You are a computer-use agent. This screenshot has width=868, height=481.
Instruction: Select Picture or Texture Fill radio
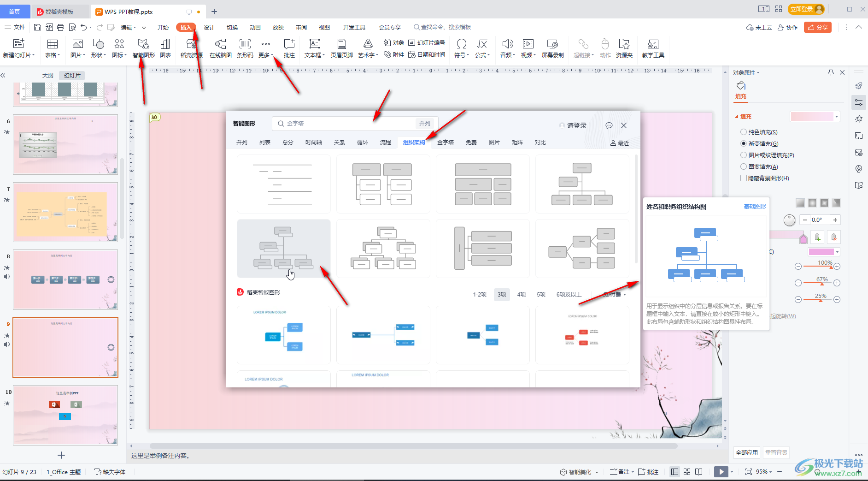tap(743, 155)
